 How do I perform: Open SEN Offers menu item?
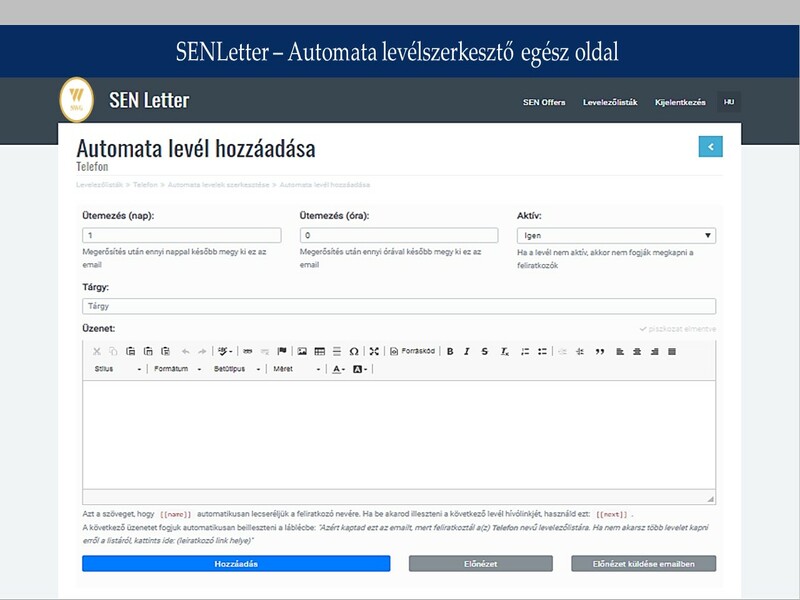click(x=544, y=103)
